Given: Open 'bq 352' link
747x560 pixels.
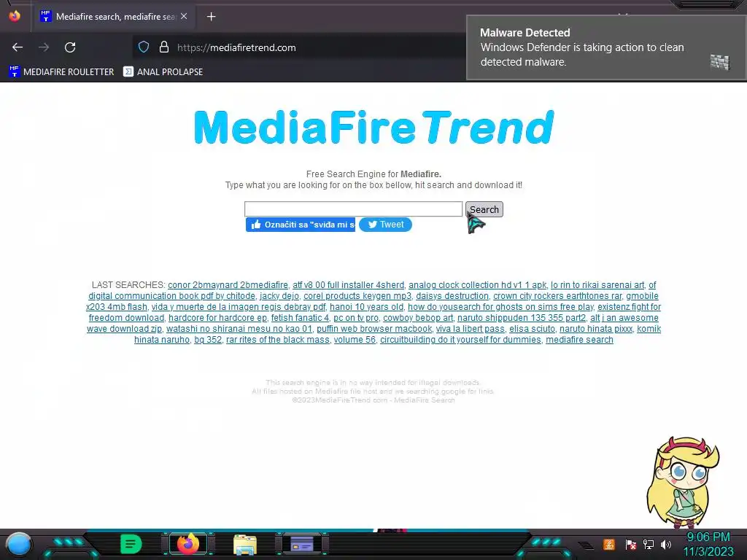Looking at the screenshot, I should (x=208, y=340).
